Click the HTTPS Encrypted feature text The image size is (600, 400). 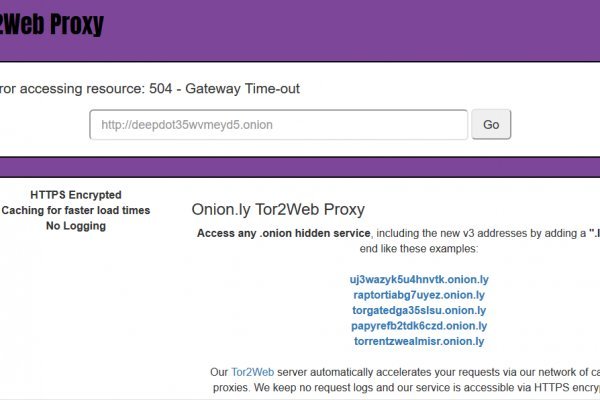[x=76, y=195]
